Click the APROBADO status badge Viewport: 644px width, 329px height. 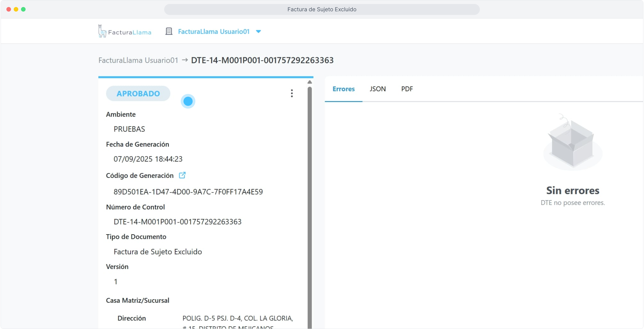coord(138,94)
